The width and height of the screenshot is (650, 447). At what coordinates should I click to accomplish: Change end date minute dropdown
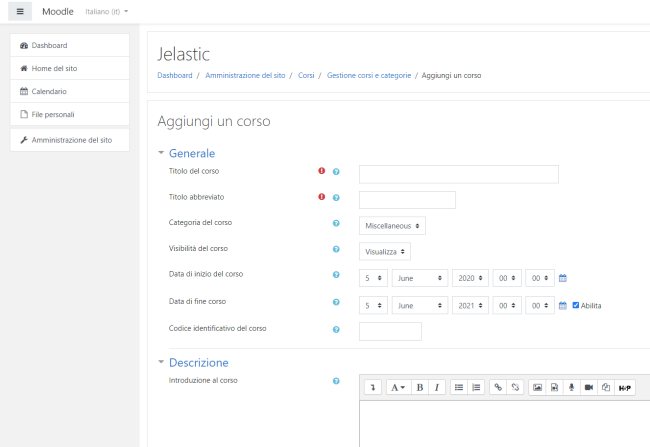click(x=540, y=306)
